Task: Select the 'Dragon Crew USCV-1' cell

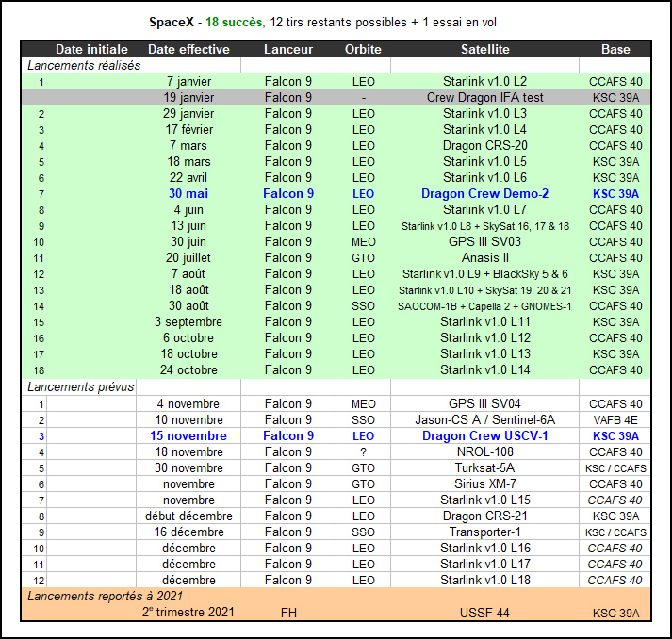Action: pos(485,435)
